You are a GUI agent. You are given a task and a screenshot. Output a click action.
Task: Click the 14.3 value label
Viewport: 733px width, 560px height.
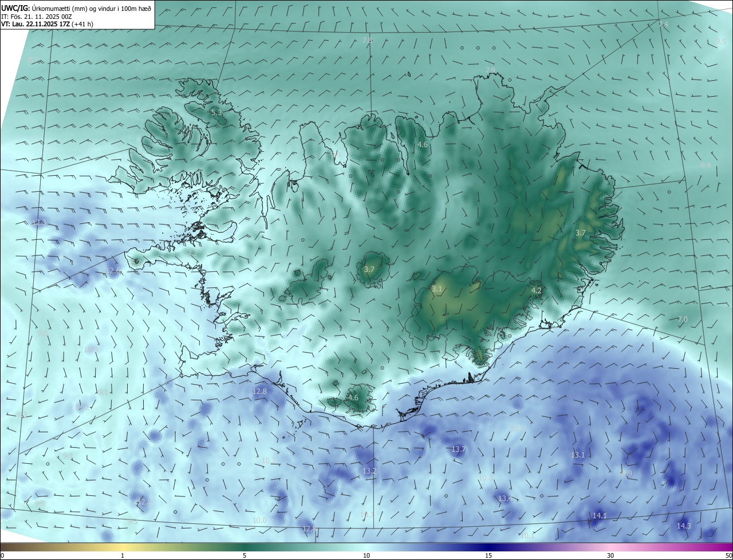coord(684,526)
